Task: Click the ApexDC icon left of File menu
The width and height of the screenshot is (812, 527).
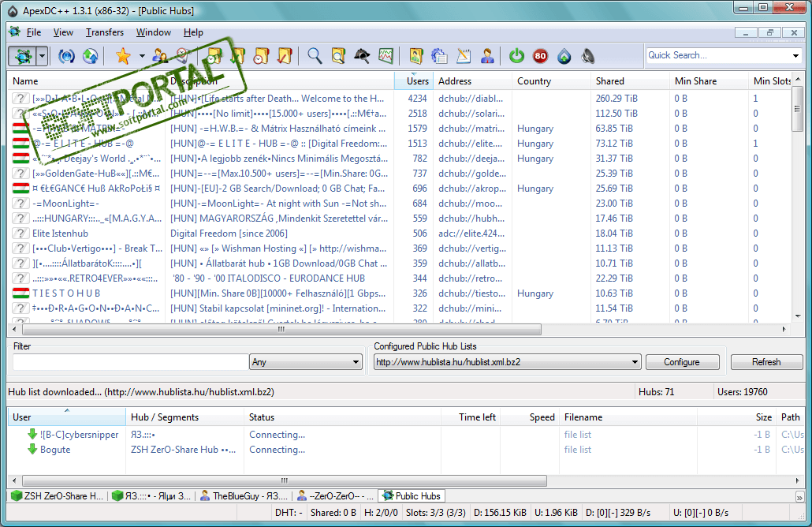Action: [x=14, y=32]
